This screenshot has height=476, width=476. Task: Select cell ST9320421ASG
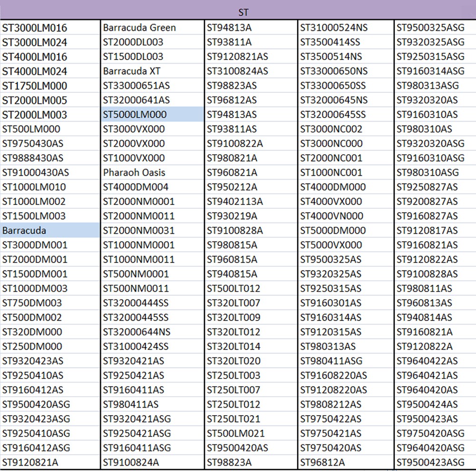click(x=152, y=418)
